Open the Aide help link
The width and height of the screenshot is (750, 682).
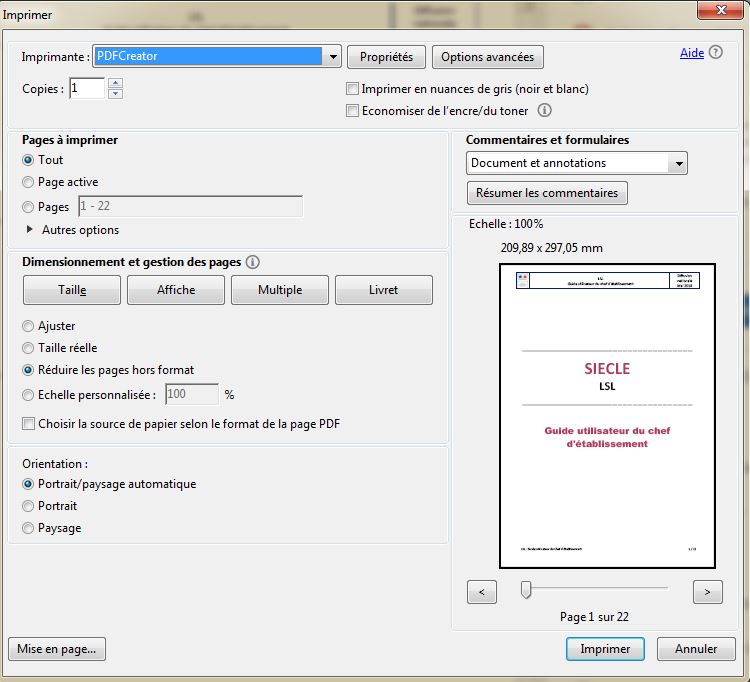pos(692,53)
